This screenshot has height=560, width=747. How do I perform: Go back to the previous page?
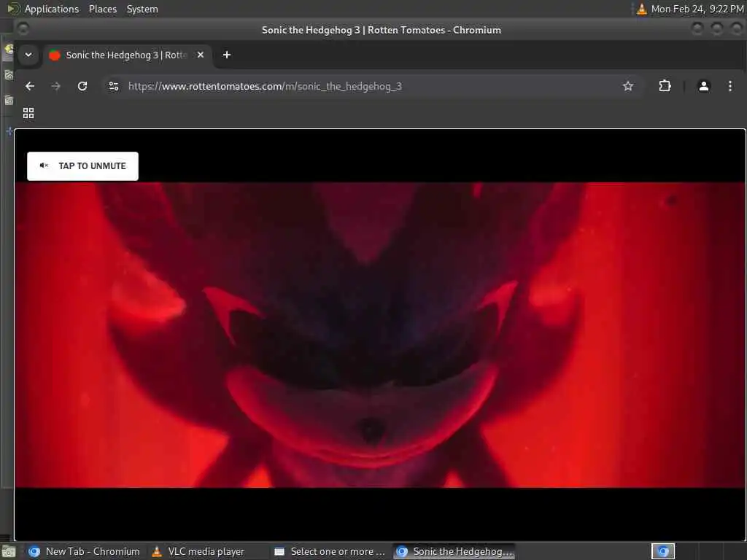tap(30, 86)
